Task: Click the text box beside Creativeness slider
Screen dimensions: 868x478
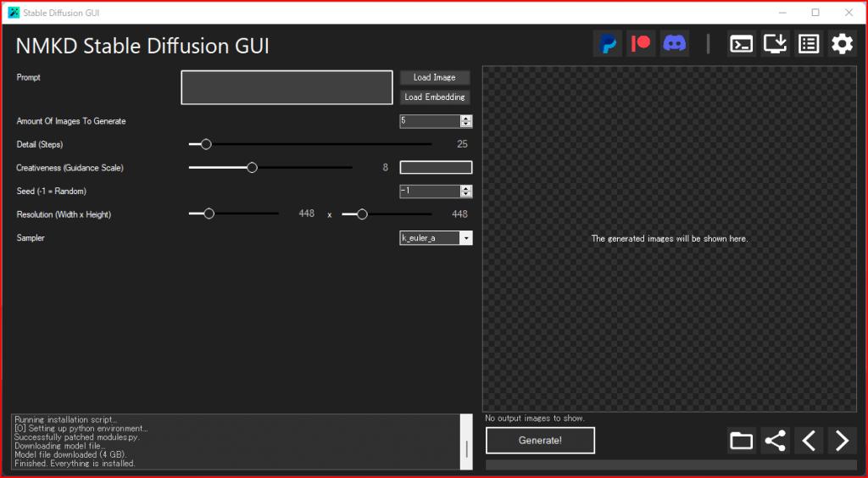Action: coord(436,167)
